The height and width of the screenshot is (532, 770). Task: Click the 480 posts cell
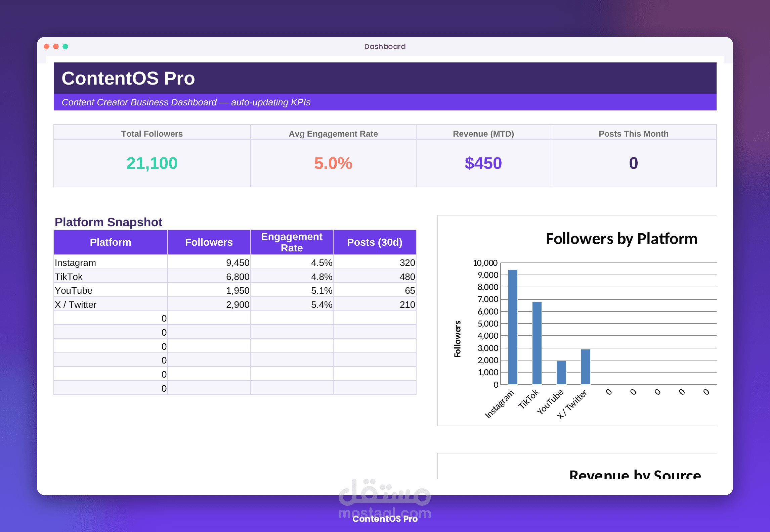pos(375,277)
